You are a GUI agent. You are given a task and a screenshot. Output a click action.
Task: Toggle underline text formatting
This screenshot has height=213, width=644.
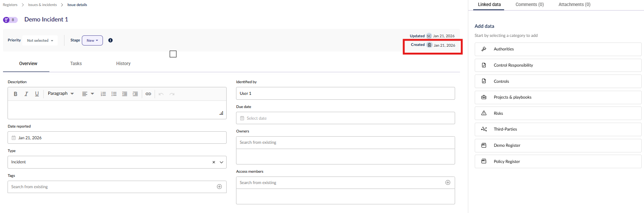click(37, 94)
